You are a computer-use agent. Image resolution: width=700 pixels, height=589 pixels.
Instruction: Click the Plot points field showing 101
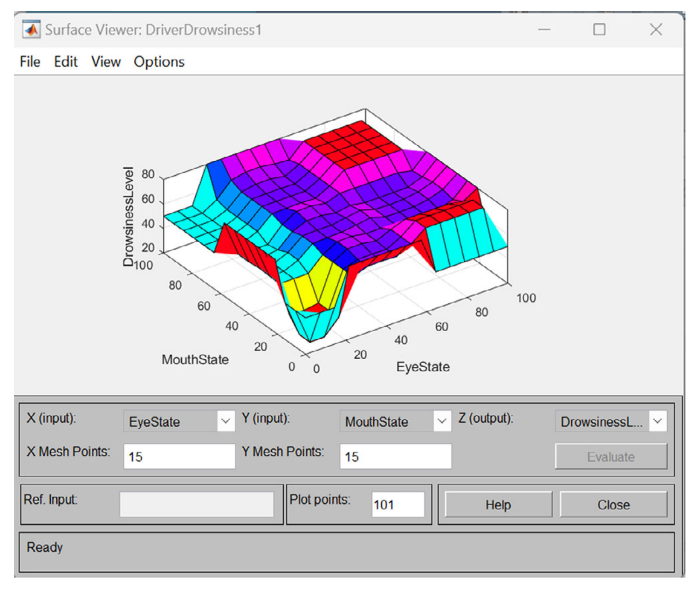tap(398, 505)
